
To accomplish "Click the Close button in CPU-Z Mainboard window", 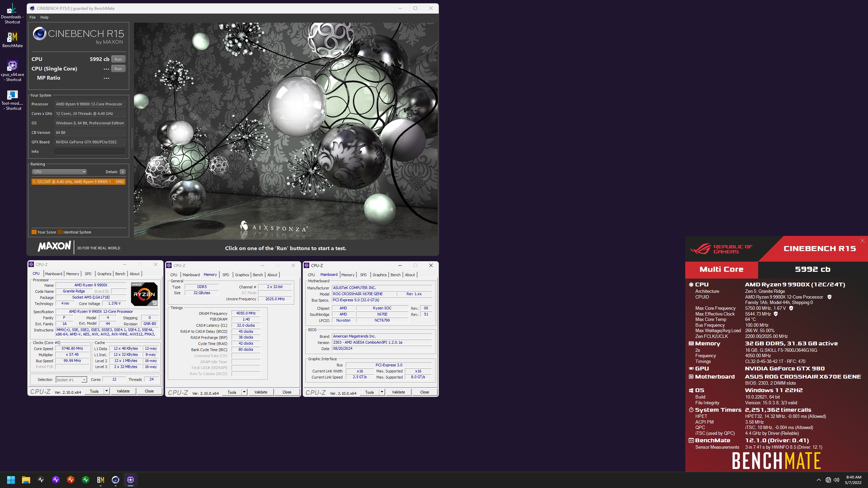I will click(x=425, y=392).
